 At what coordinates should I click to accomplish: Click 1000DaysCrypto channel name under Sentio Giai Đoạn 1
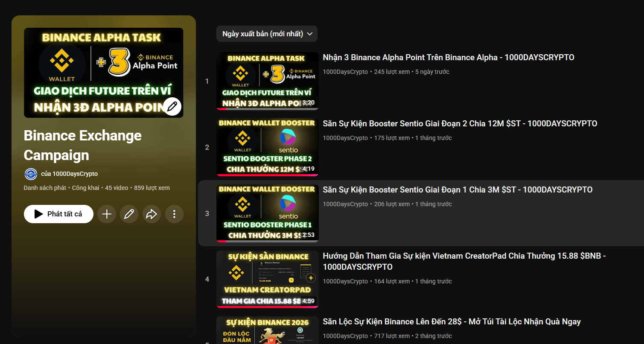(345, 204)
